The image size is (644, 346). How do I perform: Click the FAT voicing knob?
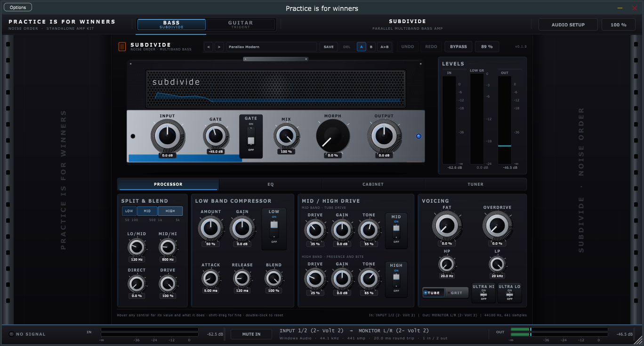pyautogui.click(x=447, y=226)
